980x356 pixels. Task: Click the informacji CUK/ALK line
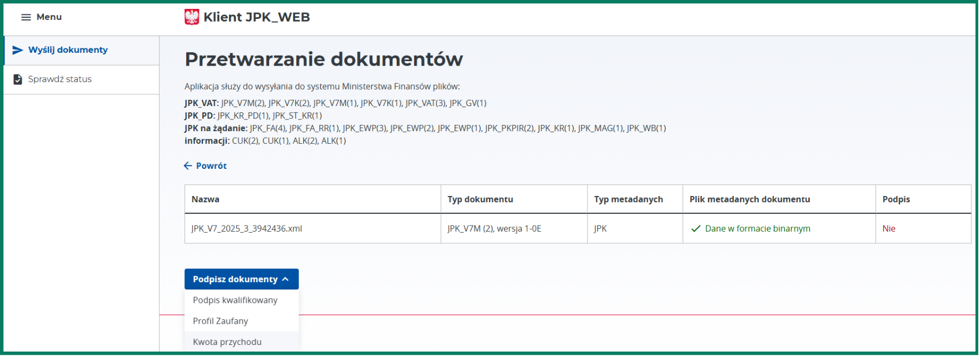265,141
